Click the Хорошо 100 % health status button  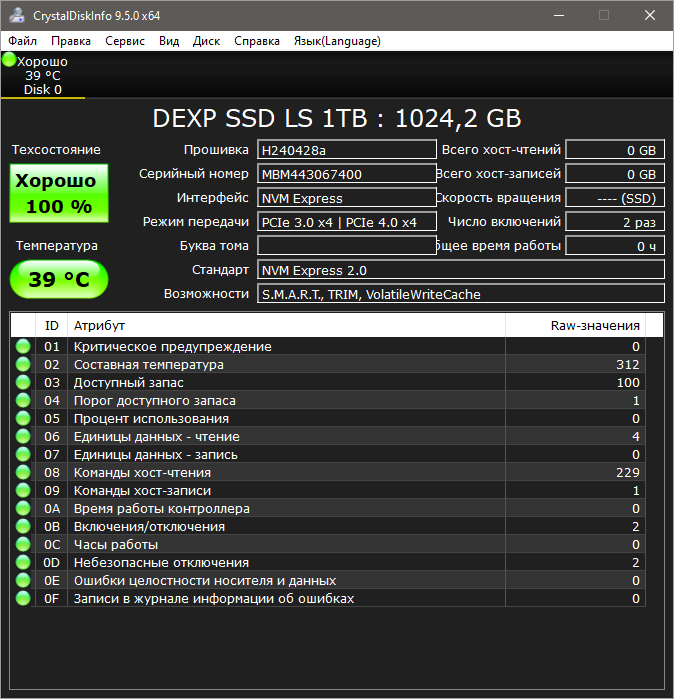tap(56, 194)
